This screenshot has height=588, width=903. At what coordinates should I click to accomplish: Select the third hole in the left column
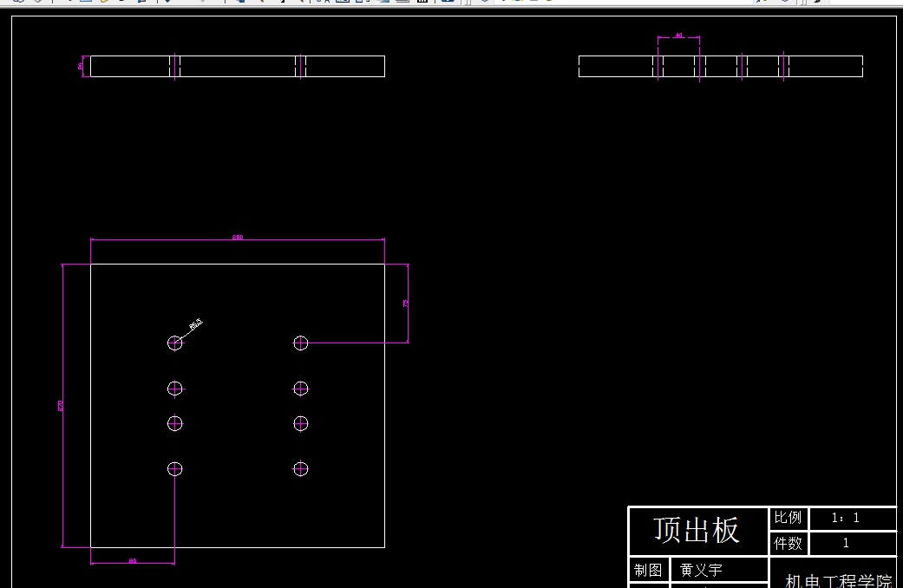(x=175, y=424)
